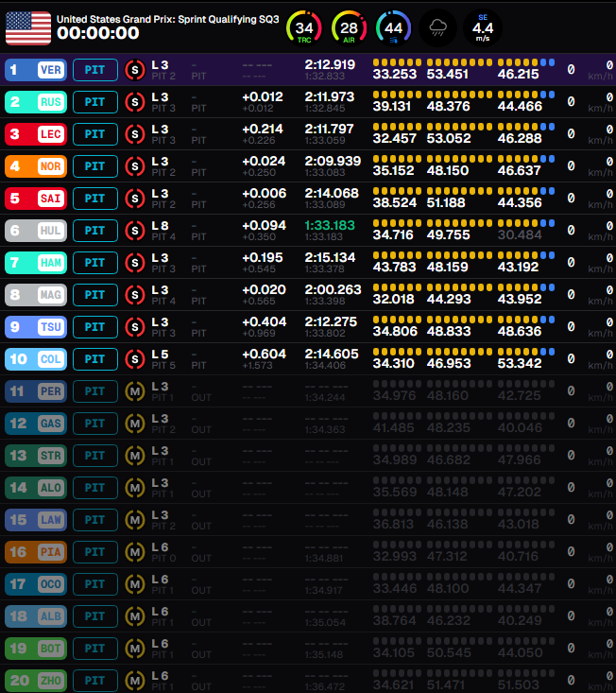Click STR's sector three time 47.966

(x=520, y=460)
